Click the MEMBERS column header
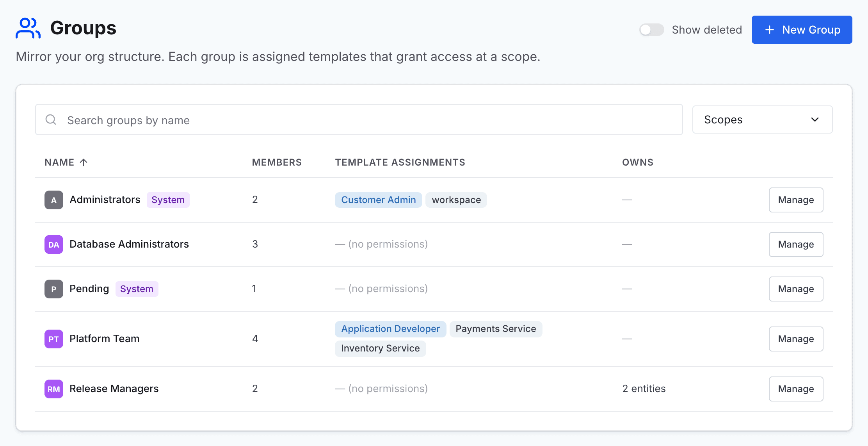Viewport: 868px width, 446px height. 277,162
